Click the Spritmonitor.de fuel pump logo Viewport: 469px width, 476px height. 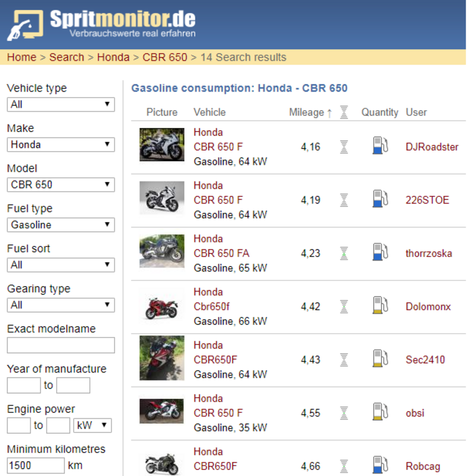click(x=25, y=25)
